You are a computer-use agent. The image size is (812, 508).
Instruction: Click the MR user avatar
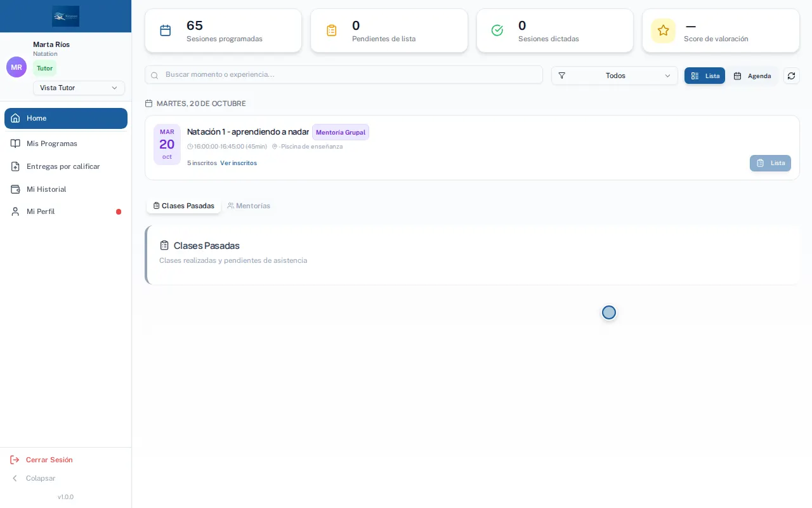tap(16, 67)
